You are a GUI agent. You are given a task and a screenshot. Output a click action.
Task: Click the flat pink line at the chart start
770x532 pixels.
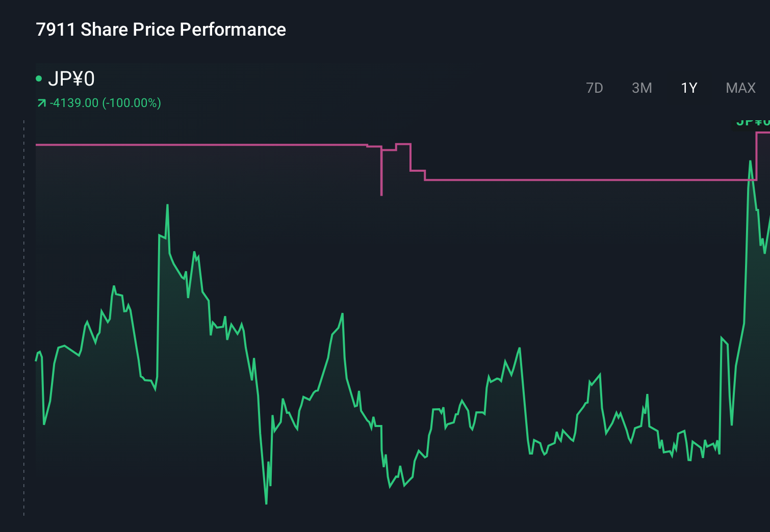point(153,144)
